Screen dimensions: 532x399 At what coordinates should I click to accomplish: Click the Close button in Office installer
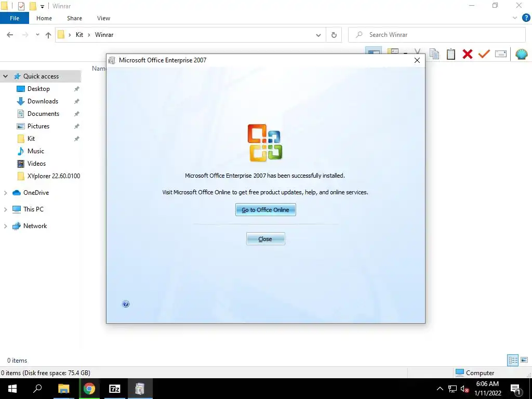(265, 239)
